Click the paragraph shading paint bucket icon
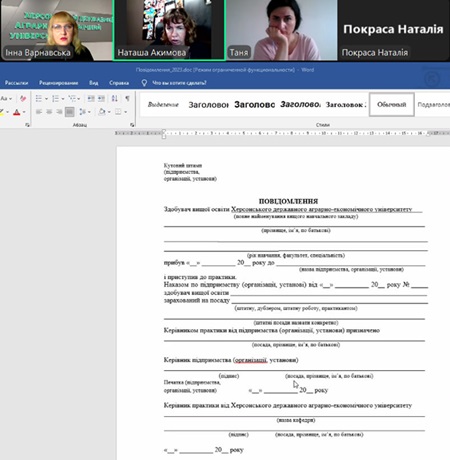The image size is (450, 460). coord(102,112)
